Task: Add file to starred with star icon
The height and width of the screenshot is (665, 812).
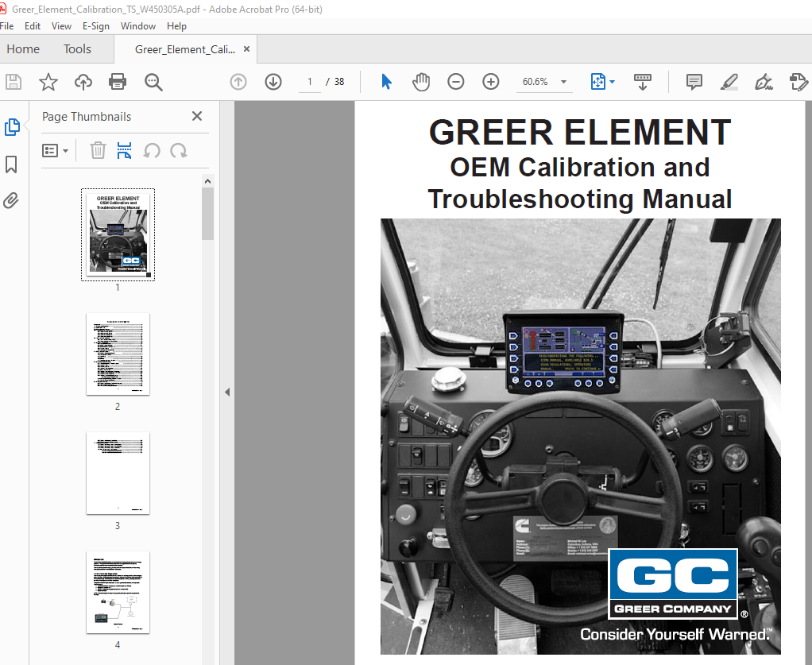Action: [x=48, y=82]
